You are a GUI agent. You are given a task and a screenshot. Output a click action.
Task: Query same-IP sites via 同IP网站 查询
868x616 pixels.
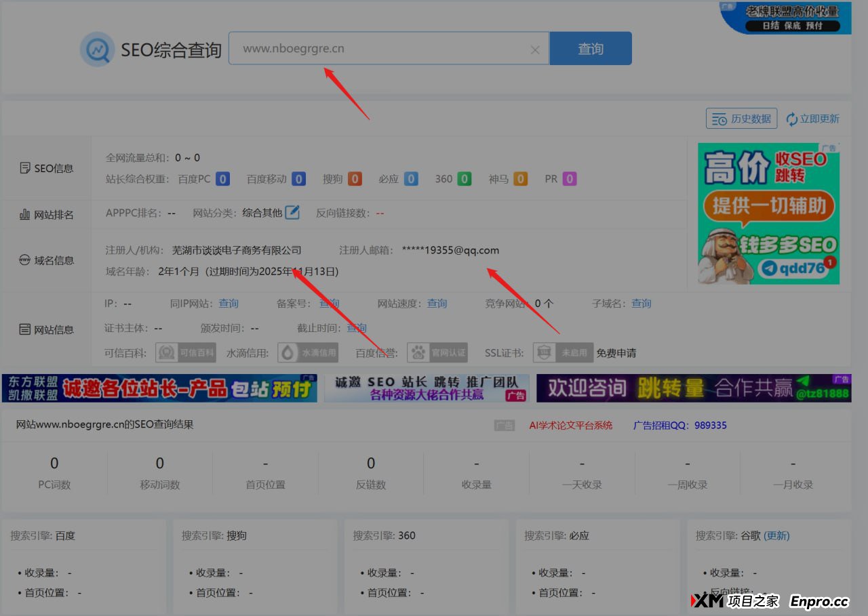pyautogui.click(x=229, y=304)
